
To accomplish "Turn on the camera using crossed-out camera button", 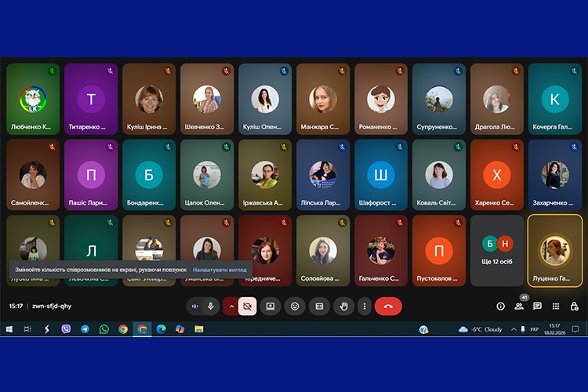I will pos(248,306).
